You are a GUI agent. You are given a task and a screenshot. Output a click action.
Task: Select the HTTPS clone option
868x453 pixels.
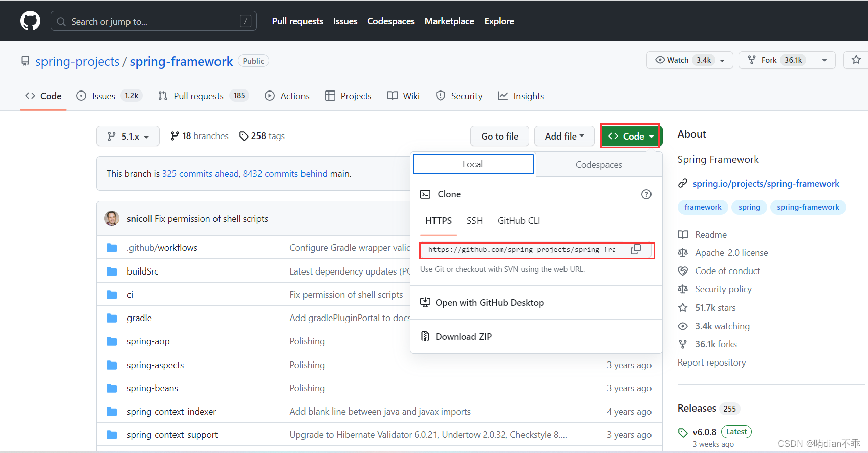tap(439, 221)
